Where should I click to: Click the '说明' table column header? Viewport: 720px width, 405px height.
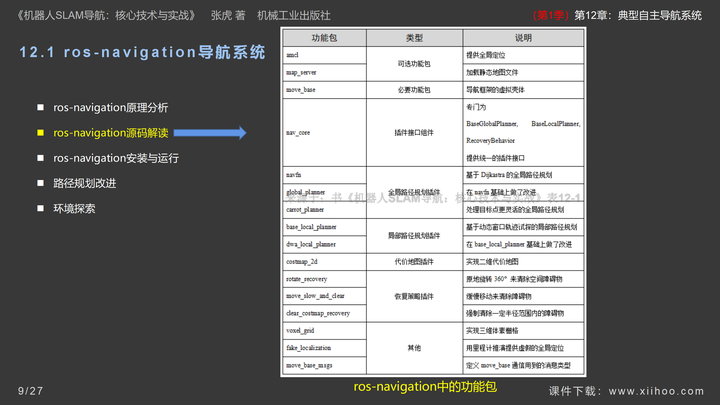tap(523, 38)
